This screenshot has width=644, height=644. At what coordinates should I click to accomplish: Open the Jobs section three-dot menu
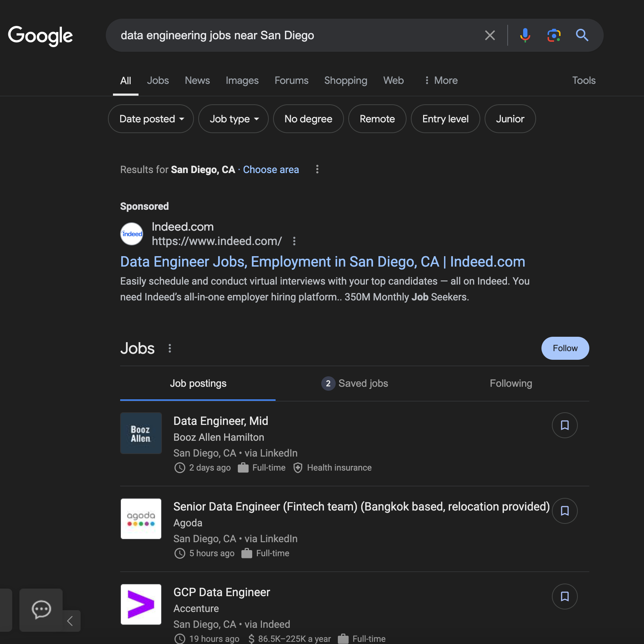coord(170,348)
